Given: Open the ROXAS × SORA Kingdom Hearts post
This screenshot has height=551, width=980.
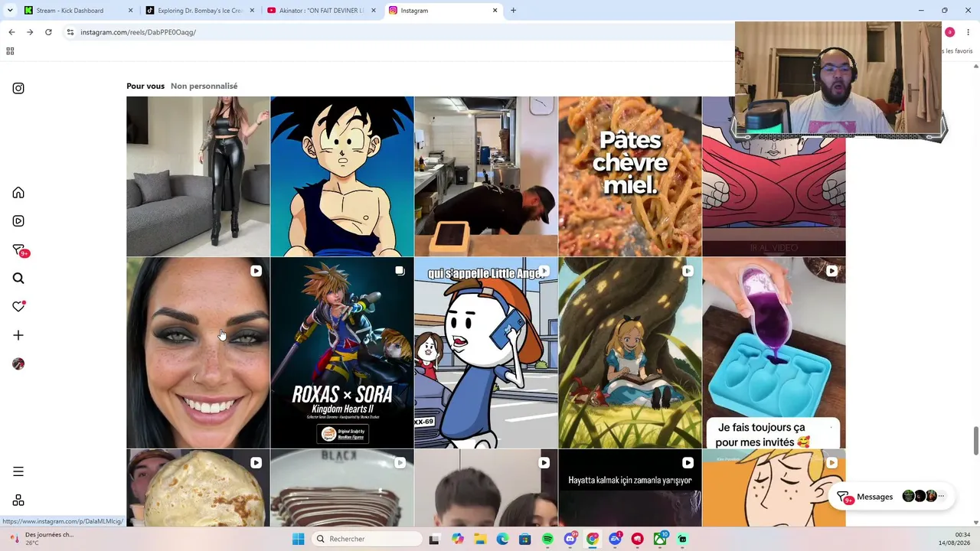Looking at the screenshot, I should [x=342, y=353].
